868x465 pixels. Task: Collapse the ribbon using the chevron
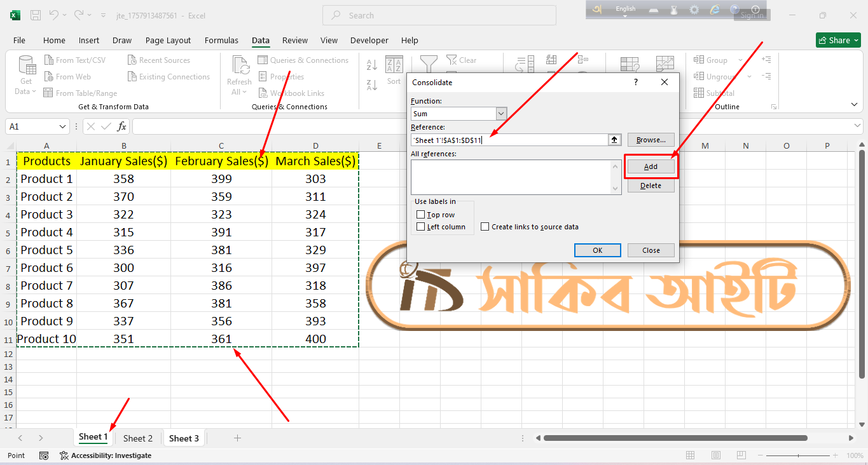point(854,104)
